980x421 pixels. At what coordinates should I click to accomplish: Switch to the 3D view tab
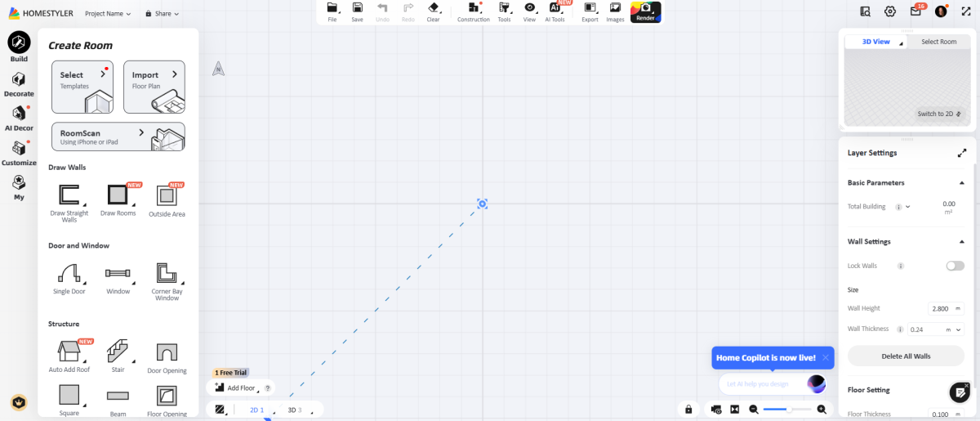[x=295, y=410]
